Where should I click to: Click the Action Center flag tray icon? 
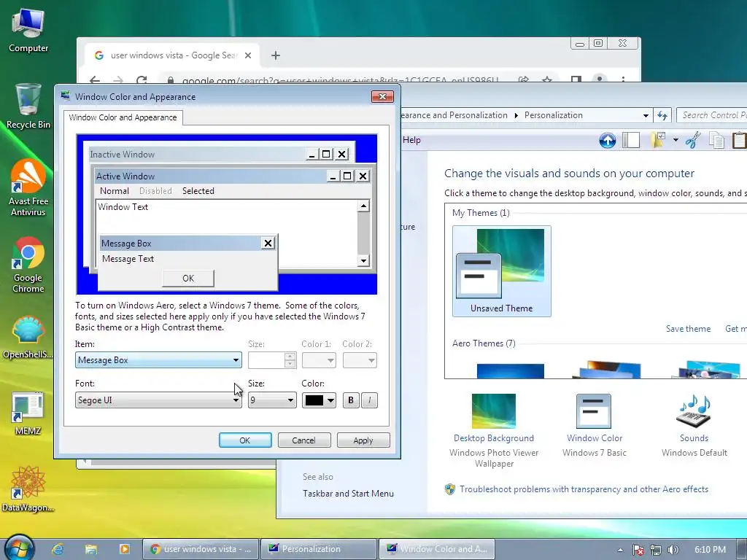(x=638, y=550)
